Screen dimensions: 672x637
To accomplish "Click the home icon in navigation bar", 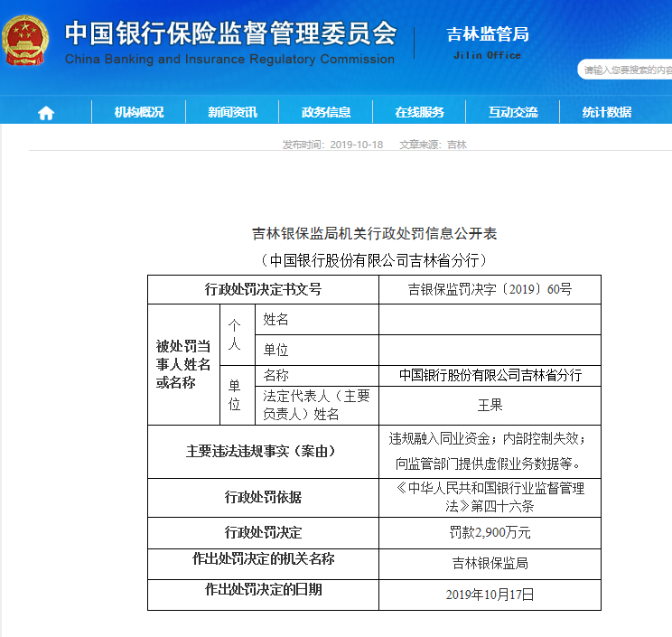I will (46, 113).
